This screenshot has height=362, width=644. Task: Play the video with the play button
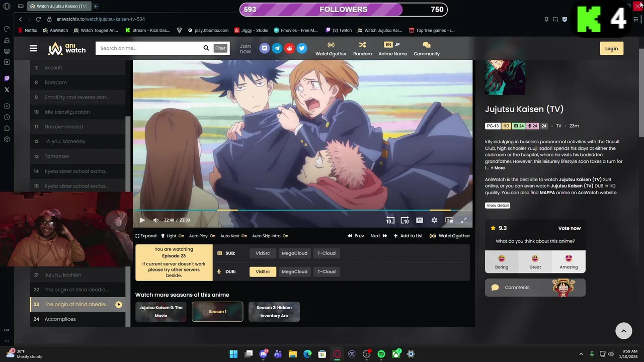(142, 220)
